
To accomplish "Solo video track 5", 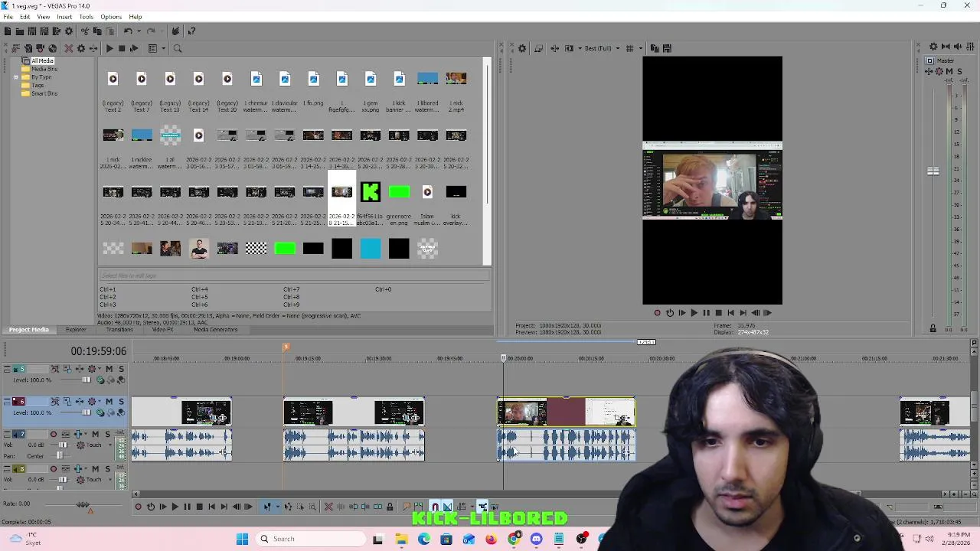I will coord(121,369).
